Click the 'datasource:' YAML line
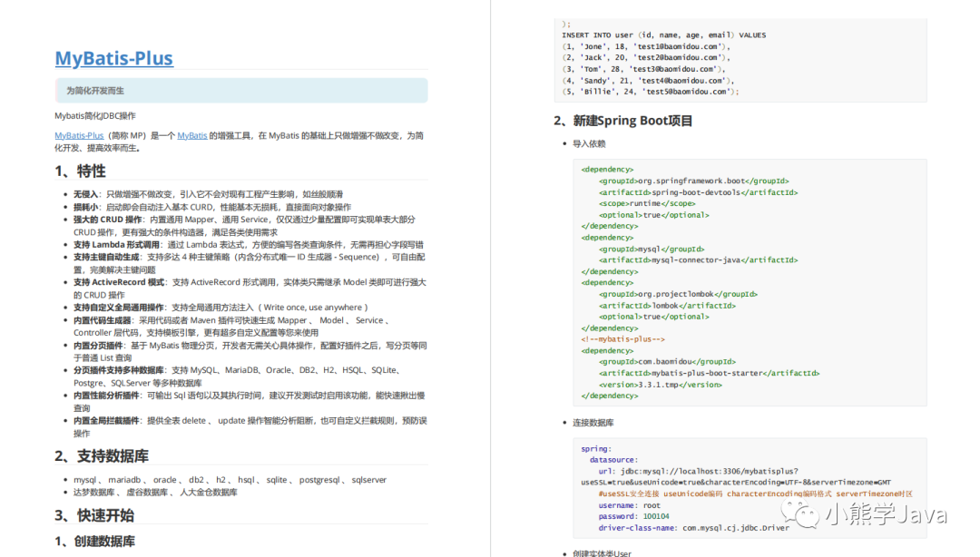 613,459
